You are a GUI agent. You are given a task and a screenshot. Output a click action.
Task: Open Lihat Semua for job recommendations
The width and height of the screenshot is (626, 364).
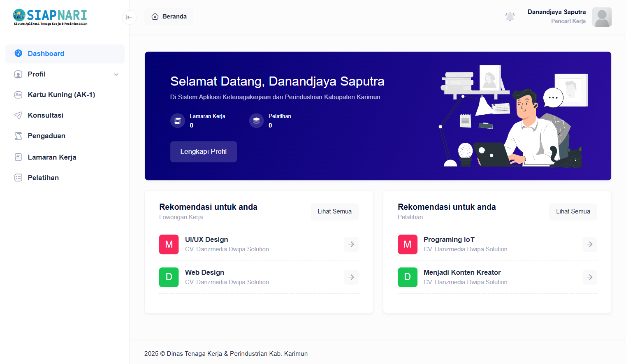click(x=334, y=211)
